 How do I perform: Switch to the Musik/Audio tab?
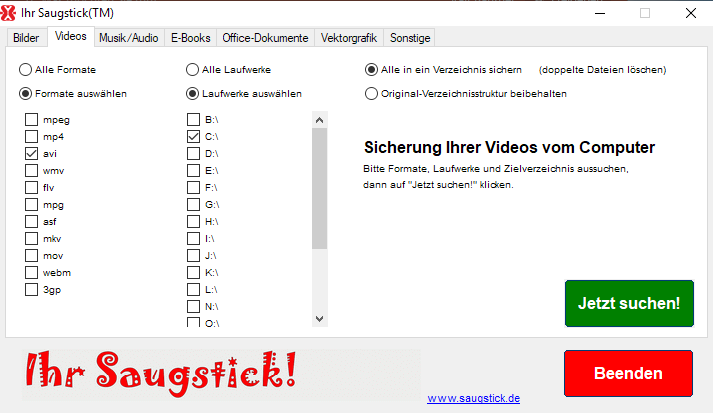click(129, 38)
